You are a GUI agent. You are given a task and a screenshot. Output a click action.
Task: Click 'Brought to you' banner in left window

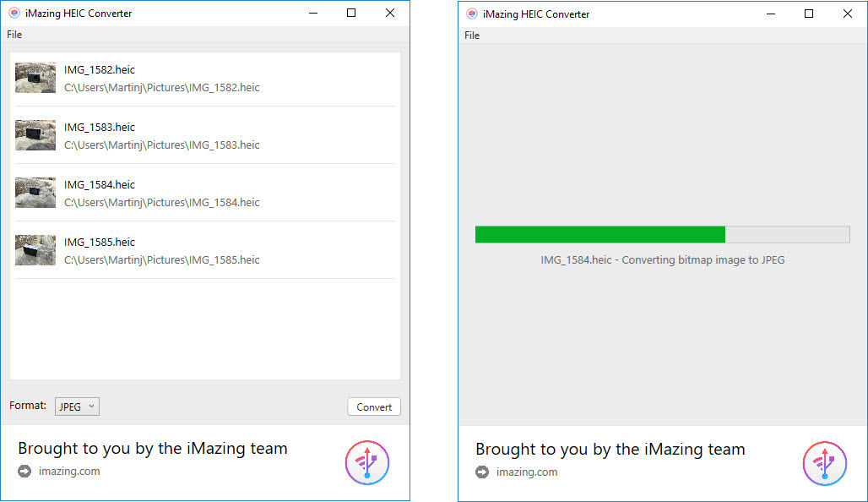[x=152, y=448]
